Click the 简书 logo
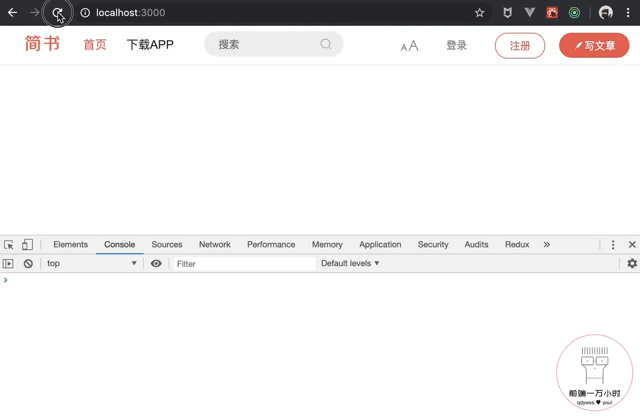The height and width of the screenshot is (418, 640). pos(42,43)
